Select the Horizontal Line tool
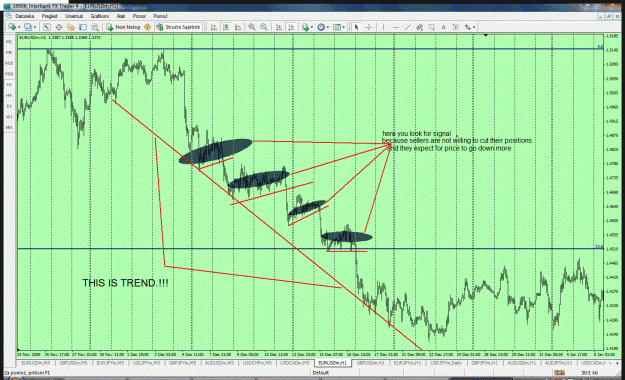 pos(395,27)
